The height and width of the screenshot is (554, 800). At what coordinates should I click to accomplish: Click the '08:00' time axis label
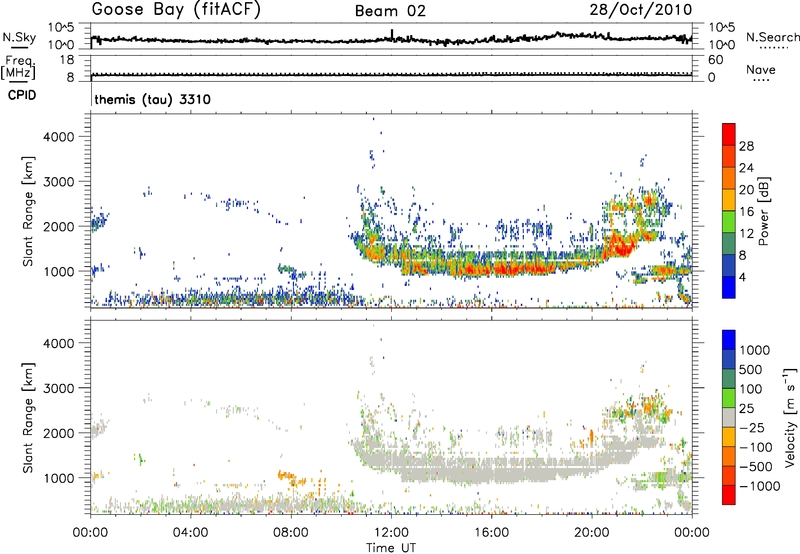click(291, 533)
